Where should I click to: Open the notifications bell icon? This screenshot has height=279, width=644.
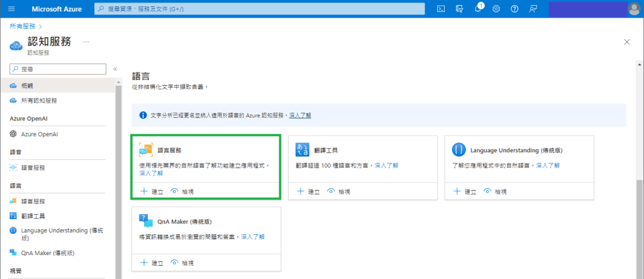478,9
